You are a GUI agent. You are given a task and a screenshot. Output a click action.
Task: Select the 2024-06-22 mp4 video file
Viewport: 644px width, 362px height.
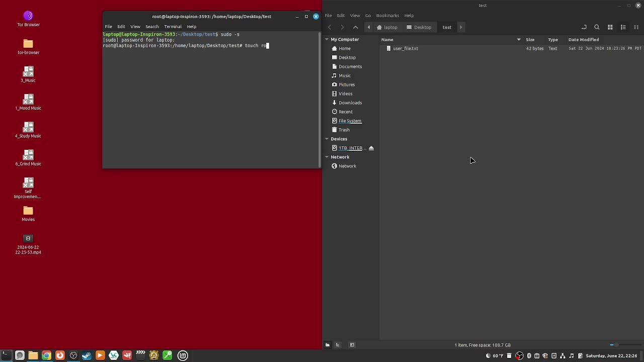coord(28,244)
